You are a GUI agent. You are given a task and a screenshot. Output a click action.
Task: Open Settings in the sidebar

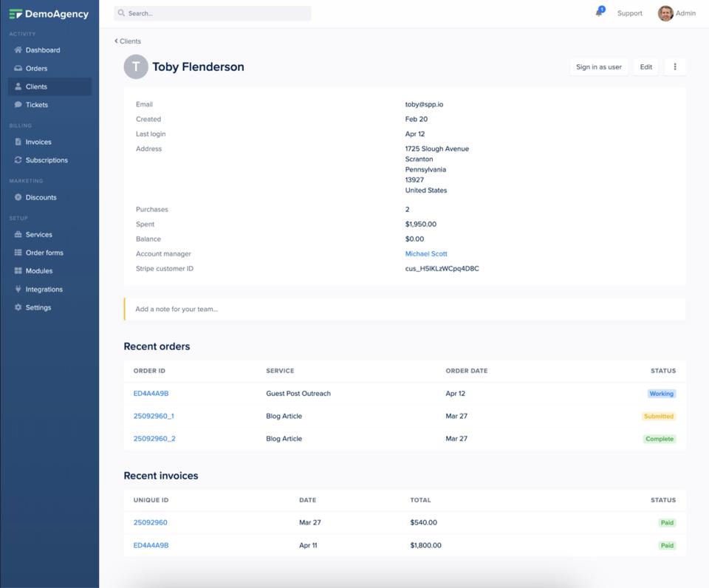[38, 307]
